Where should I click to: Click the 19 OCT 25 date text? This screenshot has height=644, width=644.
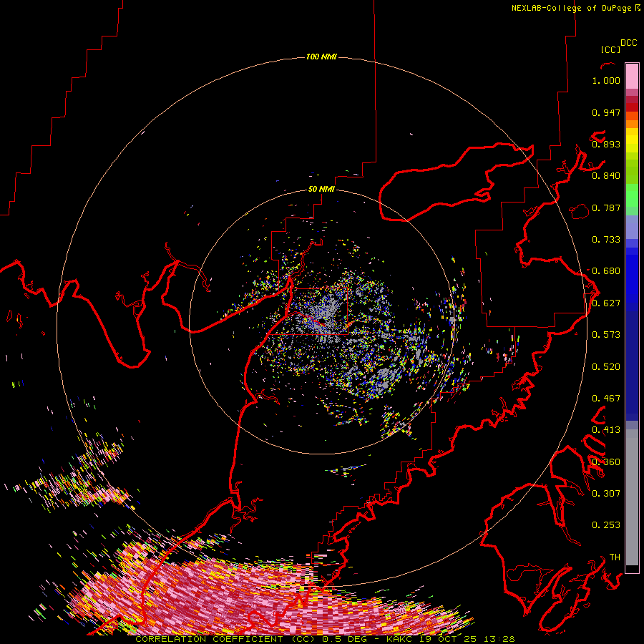point(449,639)
